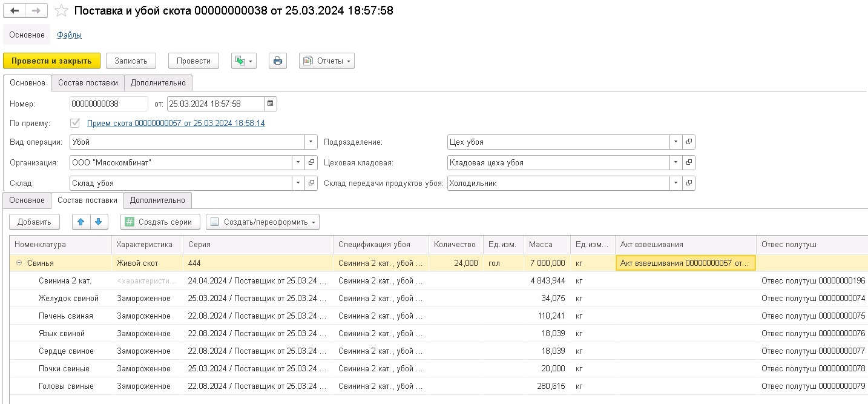Image resolution: width=868 pixels, height=404 pixels.
Task: Expand the Вид операции dropdown
Action: point(311,142)
